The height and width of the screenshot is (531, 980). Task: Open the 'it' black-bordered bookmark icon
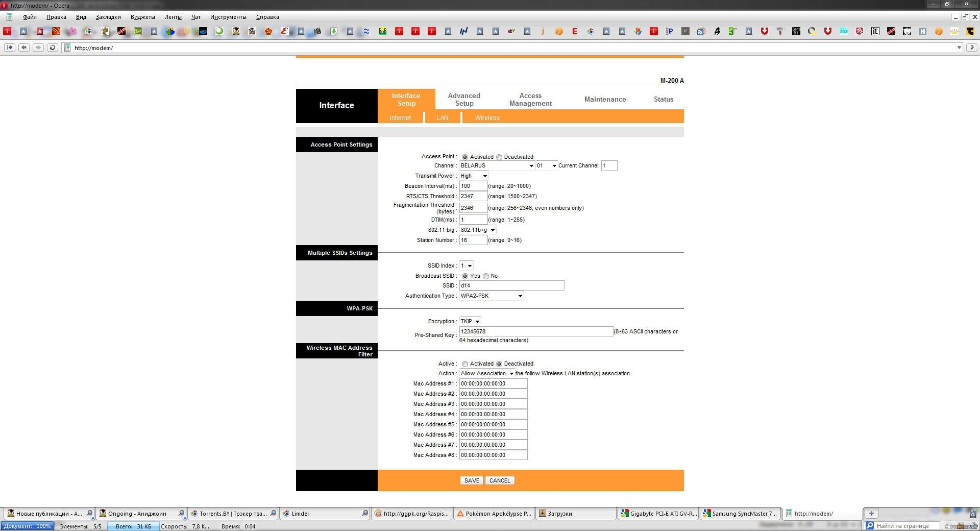(875, 31)
